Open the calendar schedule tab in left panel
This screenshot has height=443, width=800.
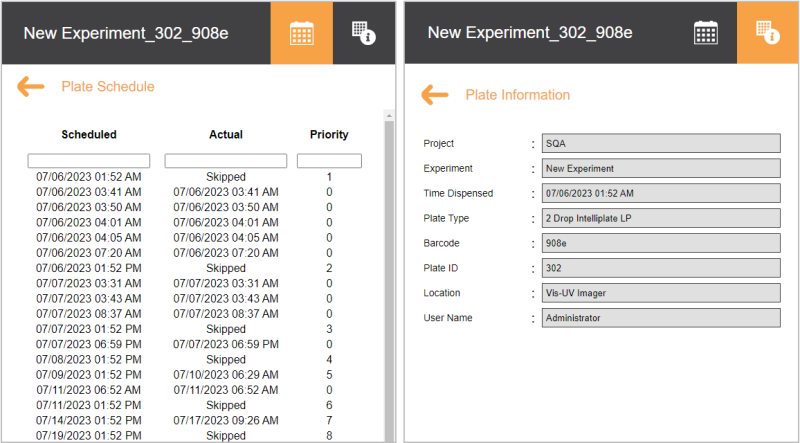pos(302,33)
